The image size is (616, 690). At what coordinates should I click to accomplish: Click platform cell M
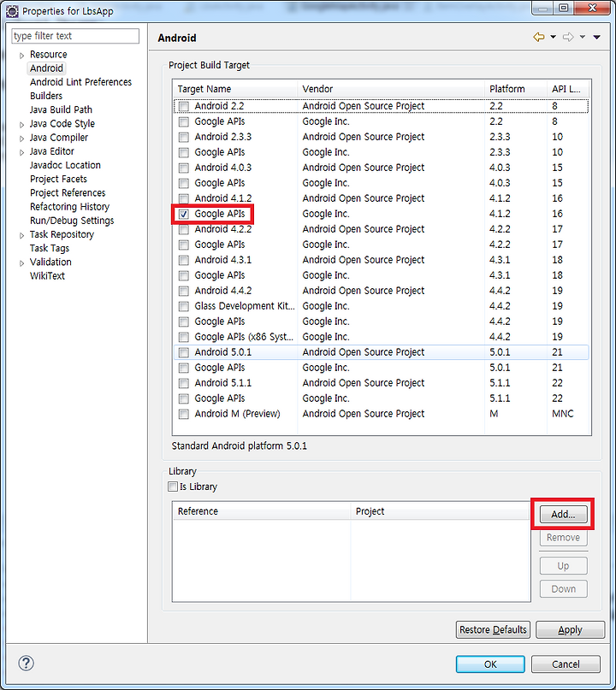494,414
